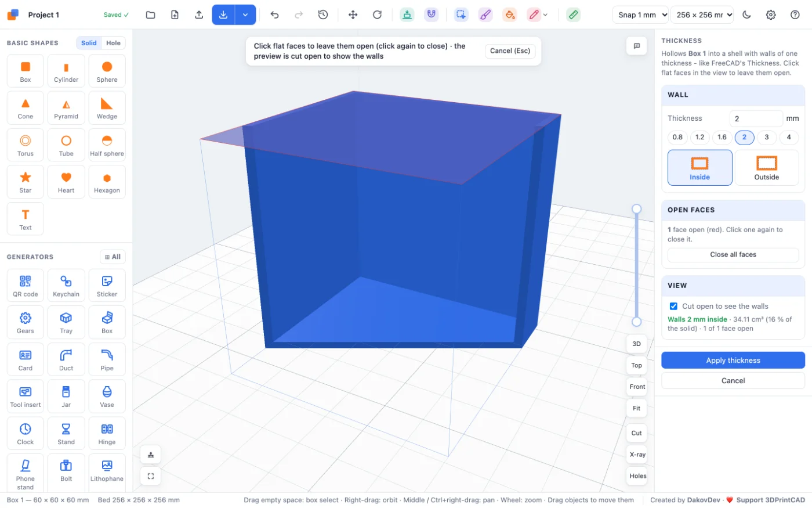Expand the pencil tool dropdown chevron

pos(545,15)
